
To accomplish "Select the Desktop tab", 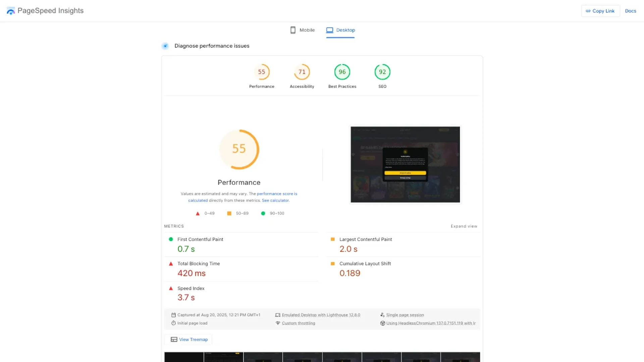I will (340, 30).
